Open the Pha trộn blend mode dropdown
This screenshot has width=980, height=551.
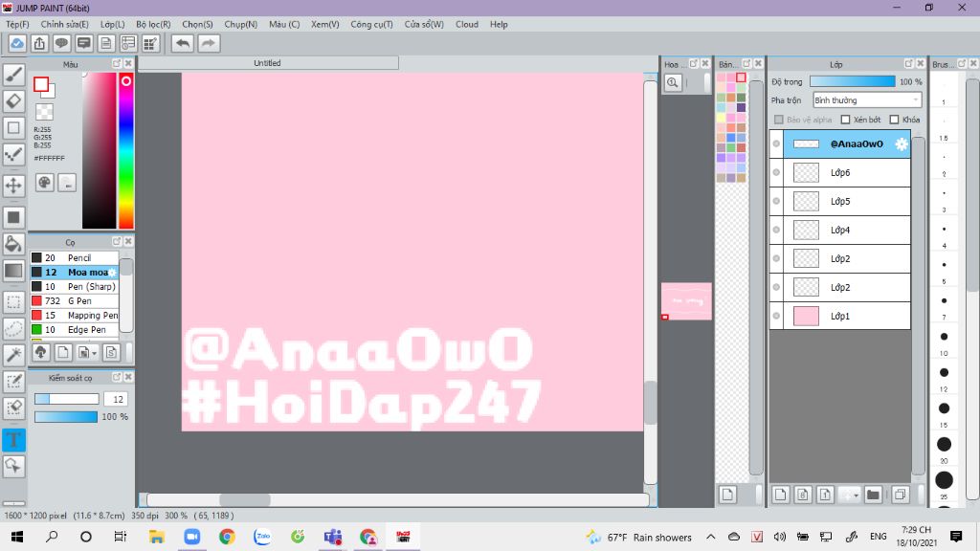click(x=867, y=99)
